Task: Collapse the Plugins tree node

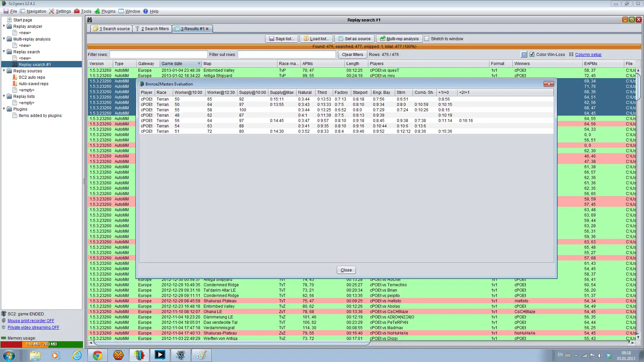Action: point(4,109)
